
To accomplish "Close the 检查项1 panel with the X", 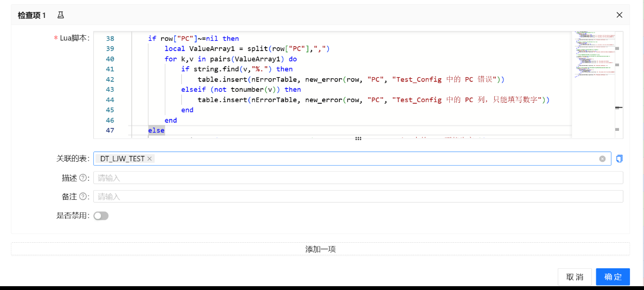I will (619, 15).
